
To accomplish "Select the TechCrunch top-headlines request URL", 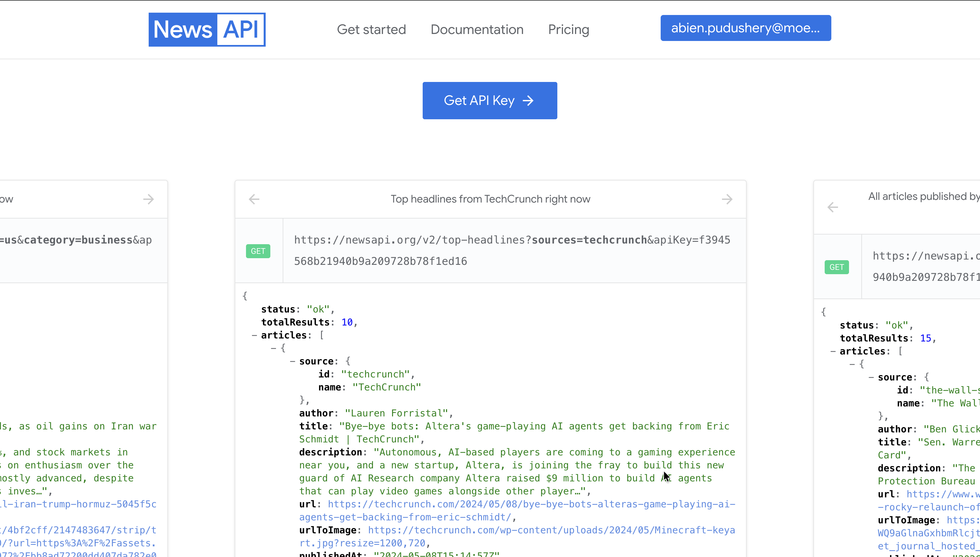I will pyautogui.click(x=512, y=251).
